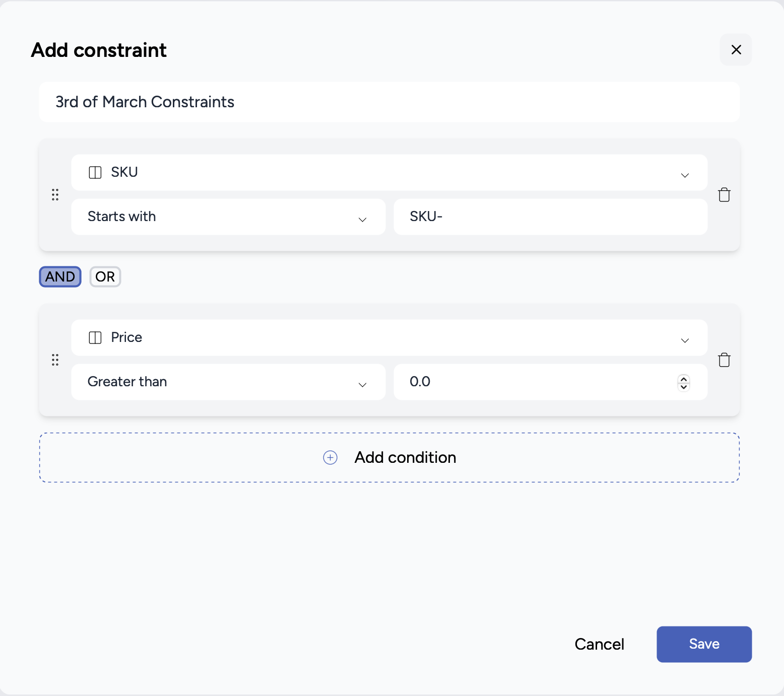Dismiss the Add constraint dialog
Image resolution: width=784 pixels, height=696 pixels.
[x=736, y=49]
